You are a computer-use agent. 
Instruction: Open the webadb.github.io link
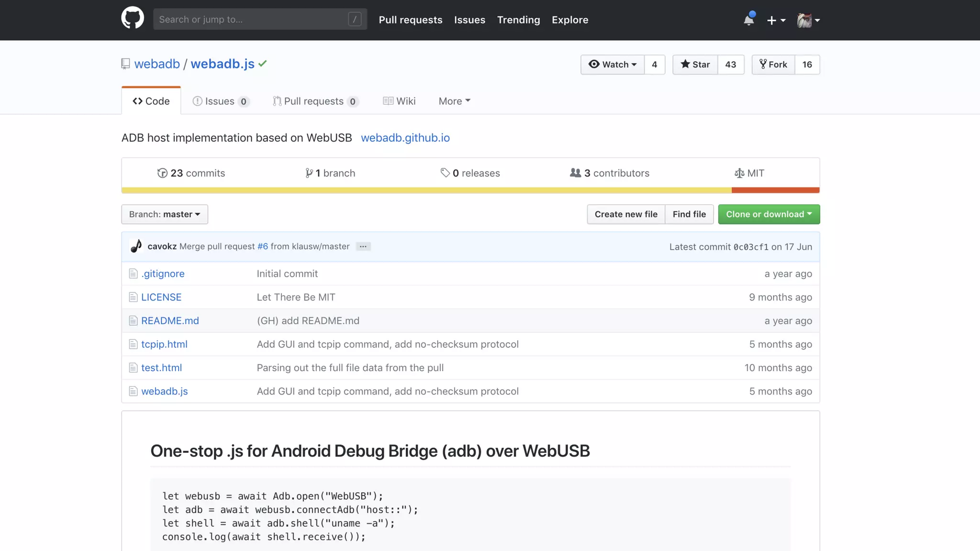pyautogui.click(x=405, y=138)
